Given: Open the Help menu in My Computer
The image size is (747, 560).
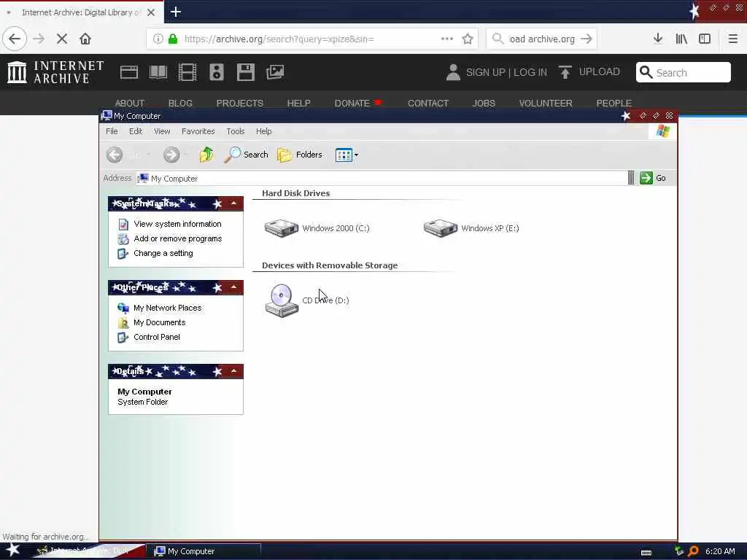Looking at the screenshot, I should (263, 131).
